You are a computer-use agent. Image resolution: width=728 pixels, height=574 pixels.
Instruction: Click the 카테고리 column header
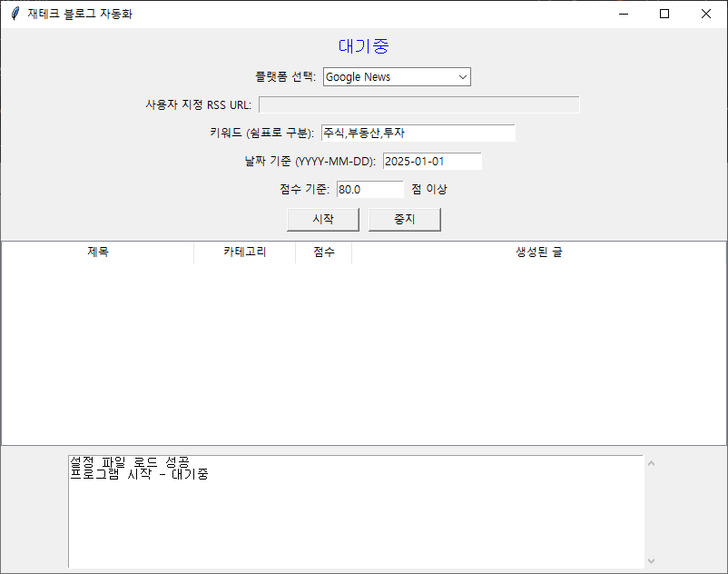pos(245,252)
